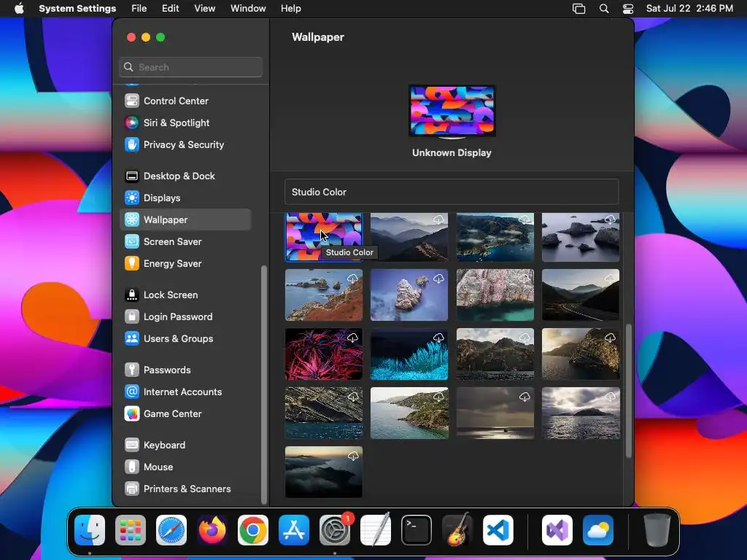Select the dark overcast sea wallpaper
The width and height of the screenshot is (747, 560).
pos(495,413)
